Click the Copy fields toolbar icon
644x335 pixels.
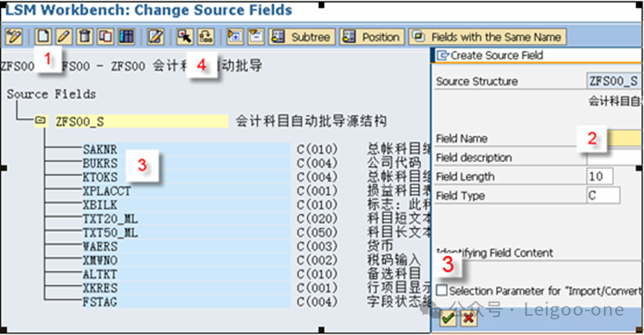coord(105,36)
